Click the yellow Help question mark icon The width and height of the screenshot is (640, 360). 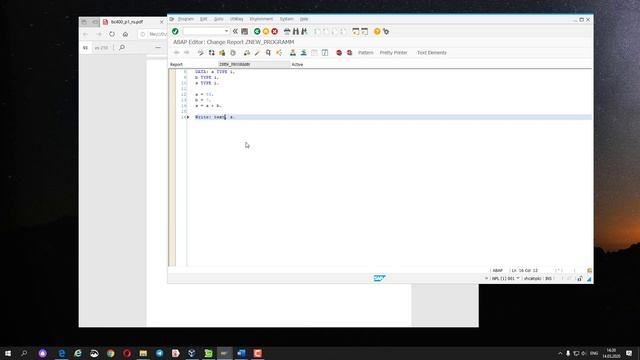point(377,31)
